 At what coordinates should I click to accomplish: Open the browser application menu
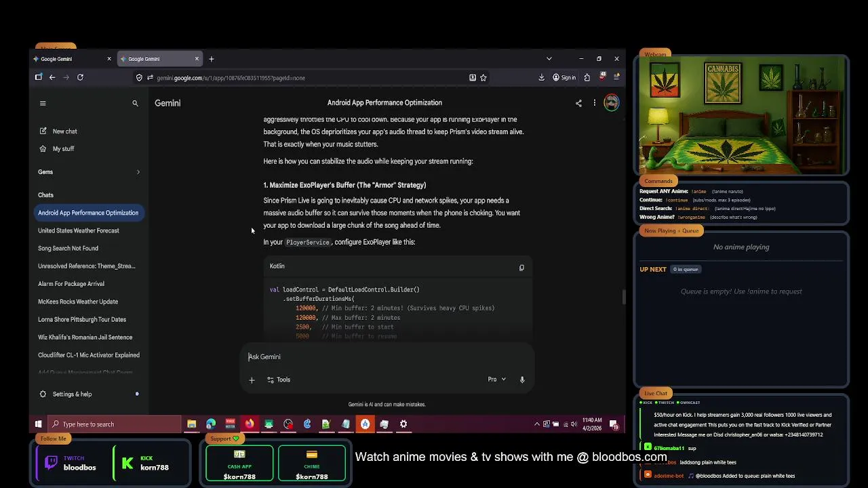(616, 77)
